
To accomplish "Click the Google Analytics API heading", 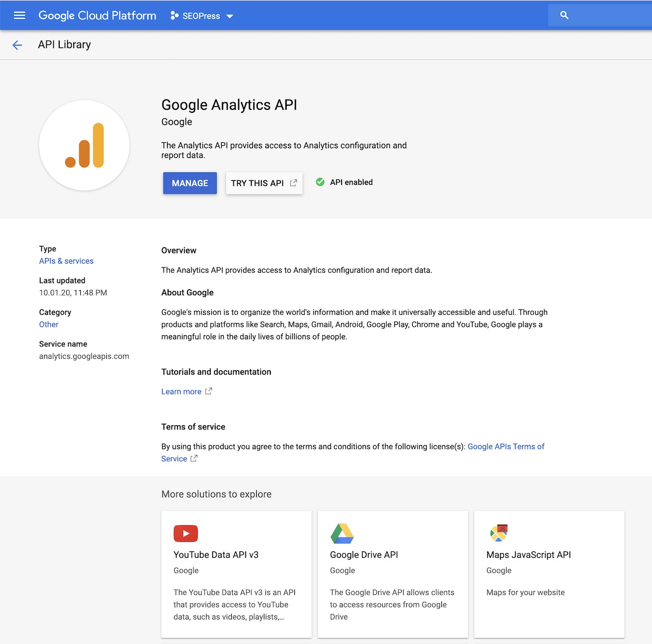I will (x=229, y=105).
